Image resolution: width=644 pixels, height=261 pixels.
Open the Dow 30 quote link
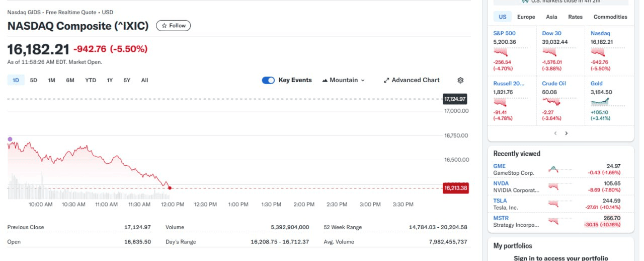click(x=552, y=33)
